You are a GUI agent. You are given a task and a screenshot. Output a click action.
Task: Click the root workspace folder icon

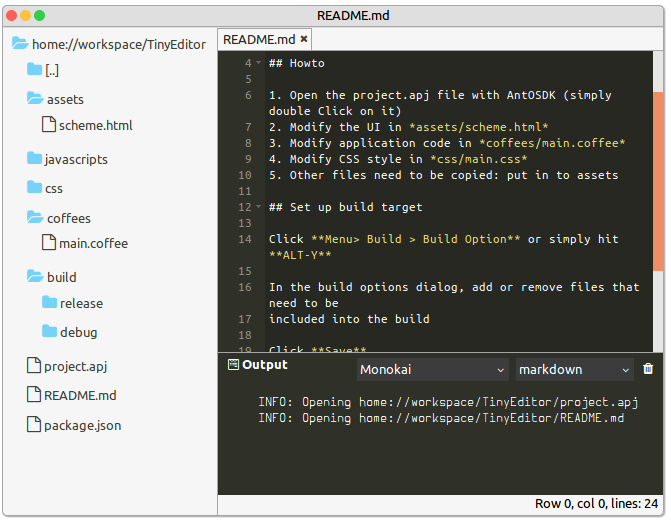click(19, 44)
